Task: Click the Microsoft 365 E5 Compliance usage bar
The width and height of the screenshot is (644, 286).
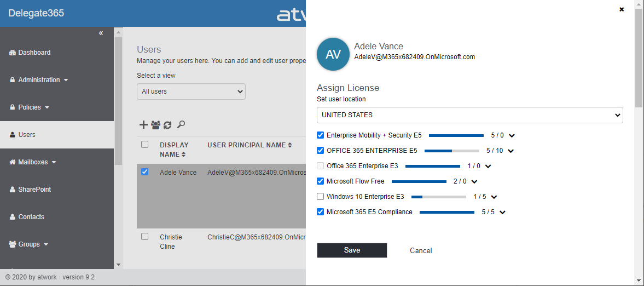Action: point(446,212)
